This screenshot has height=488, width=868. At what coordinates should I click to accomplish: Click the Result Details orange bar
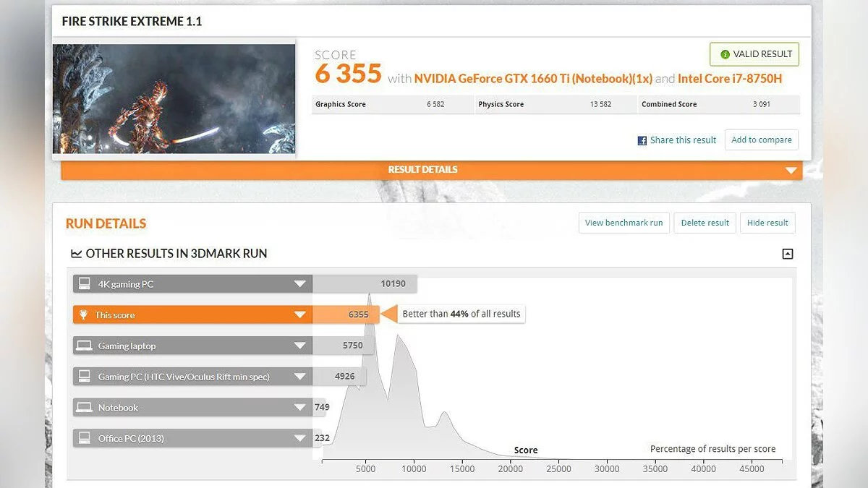431,170
